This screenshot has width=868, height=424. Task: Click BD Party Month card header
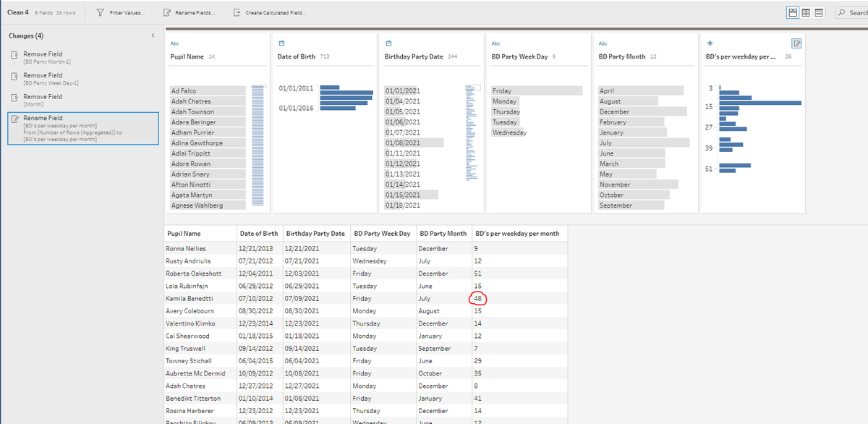(x=622, y=56)
